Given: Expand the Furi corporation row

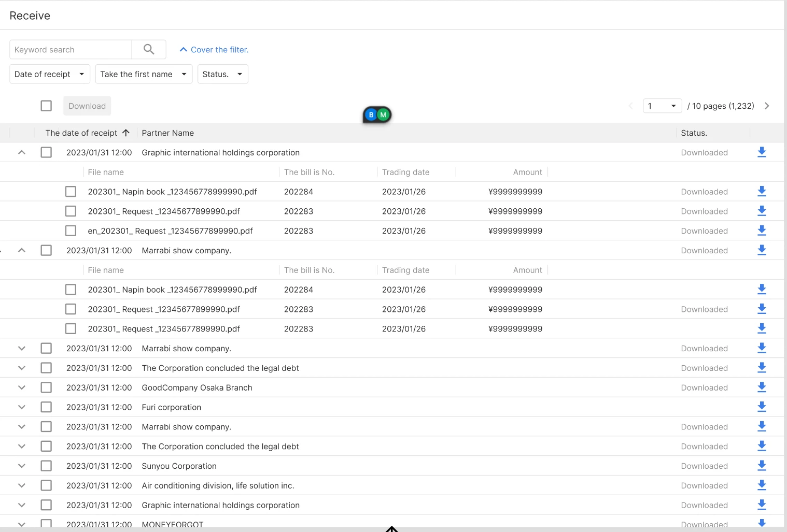Looking at the screenshot, I should (22, 407).
